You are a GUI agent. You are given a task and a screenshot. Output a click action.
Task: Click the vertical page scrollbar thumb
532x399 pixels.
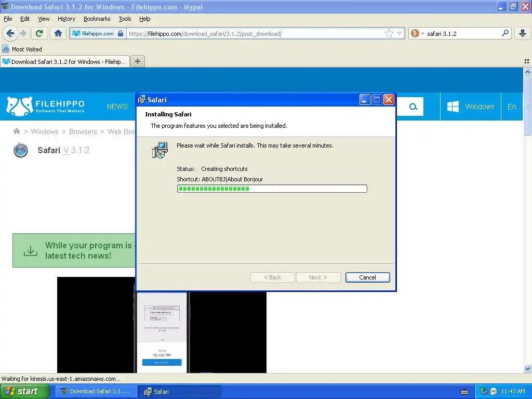point(527,106)
